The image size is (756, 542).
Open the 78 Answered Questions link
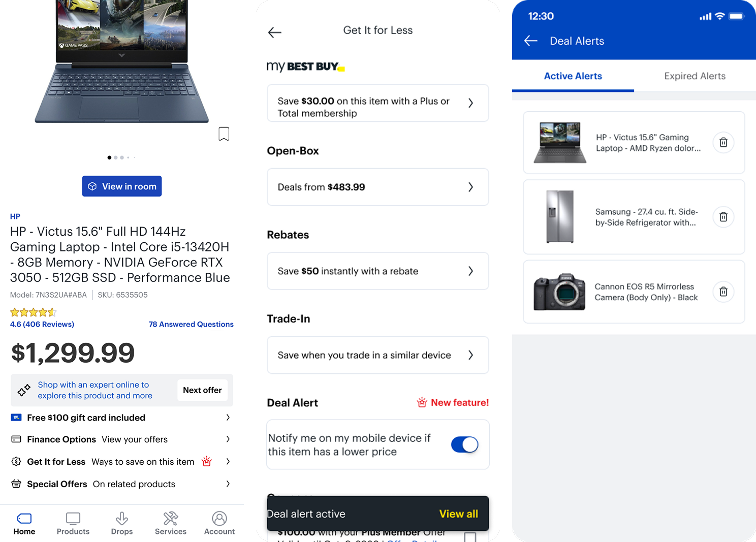coord(191,324)
